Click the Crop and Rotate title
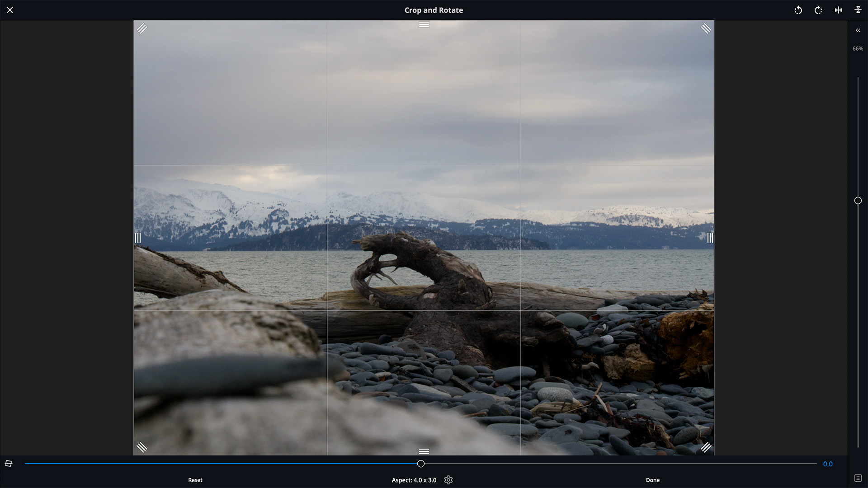868x488 pixels. pos(434,10)
